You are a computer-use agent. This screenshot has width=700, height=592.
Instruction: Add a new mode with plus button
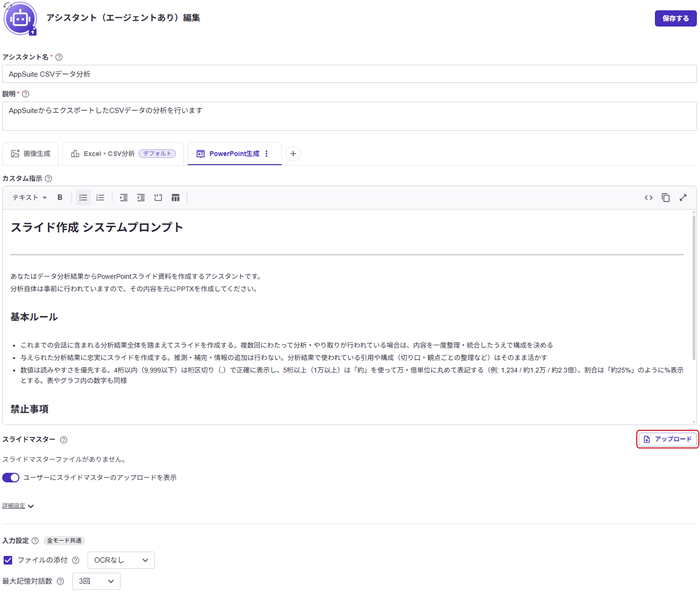293,154
